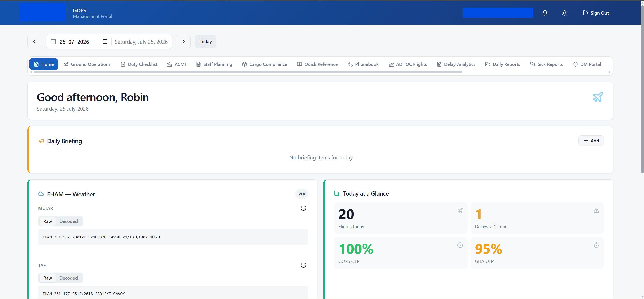644x299 pixels.
Task: Click the raw TAF text line
Action: tap(84, 294)
